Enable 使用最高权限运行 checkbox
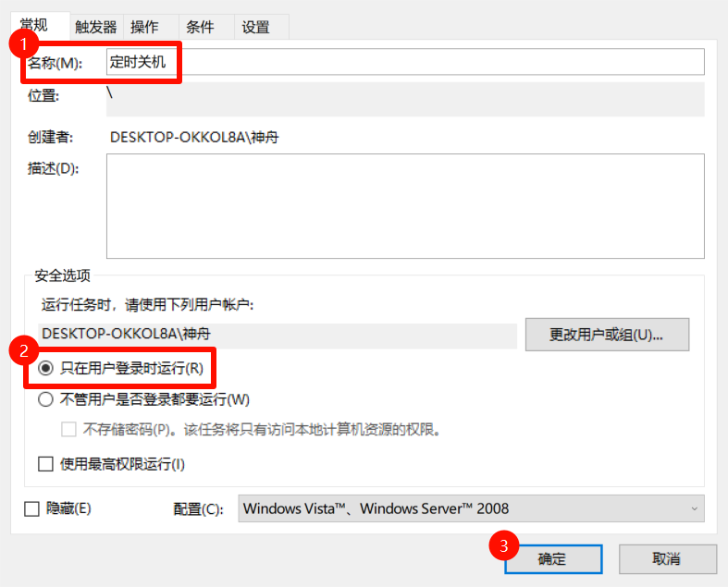 [45, 463]
